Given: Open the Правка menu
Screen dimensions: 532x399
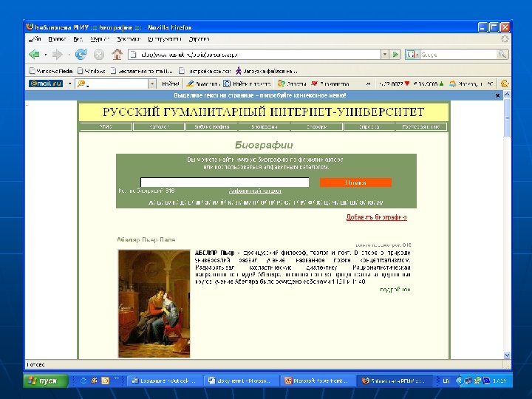Looking at the screenshot, I should pos(57,39).
